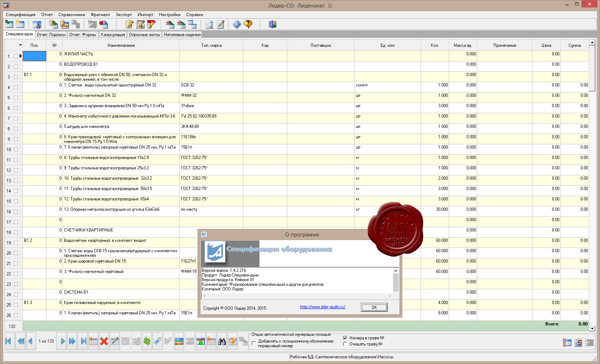Select highlighted Поз. cell in row 1
The height and width of the screenshot is (364, 600).
[x=34, y=56]
